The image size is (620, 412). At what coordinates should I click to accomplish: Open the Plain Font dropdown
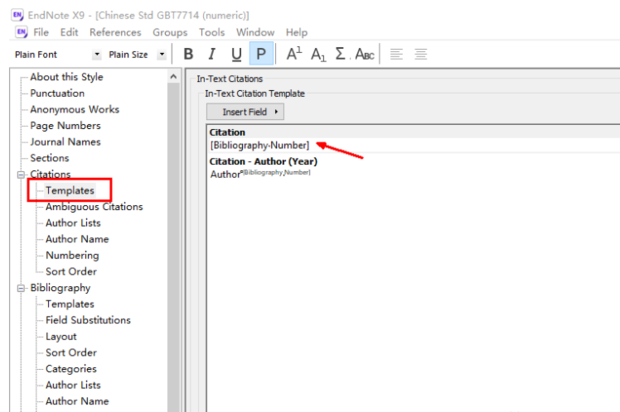[x=97, y=54]
